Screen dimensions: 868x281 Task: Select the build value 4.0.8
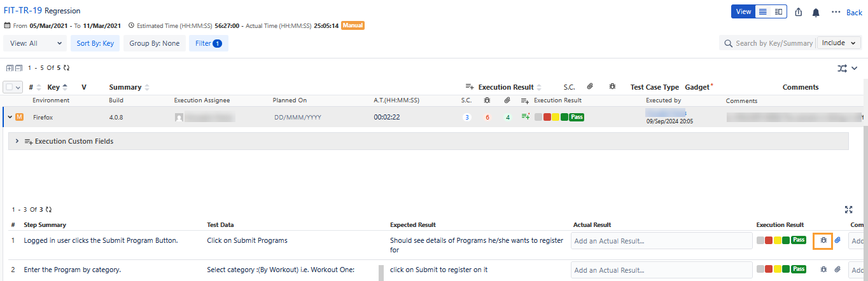(x=116, y=118)
